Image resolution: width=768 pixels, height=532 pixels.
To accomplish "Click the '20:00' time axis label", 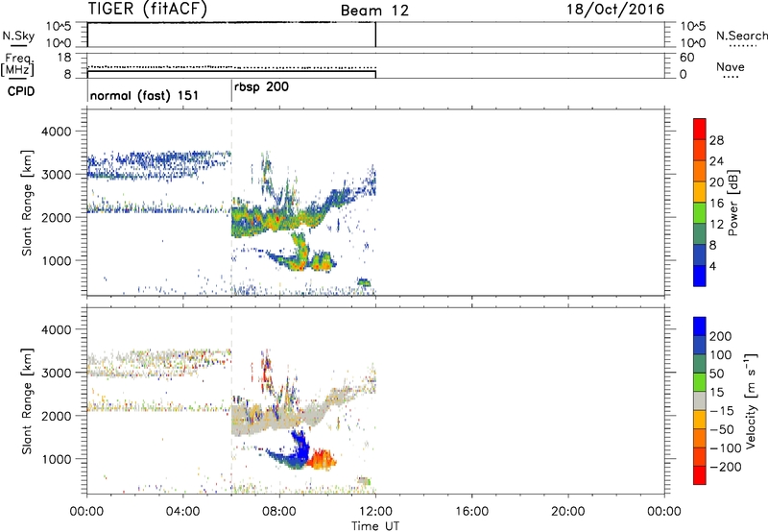I will coord(568,512).
